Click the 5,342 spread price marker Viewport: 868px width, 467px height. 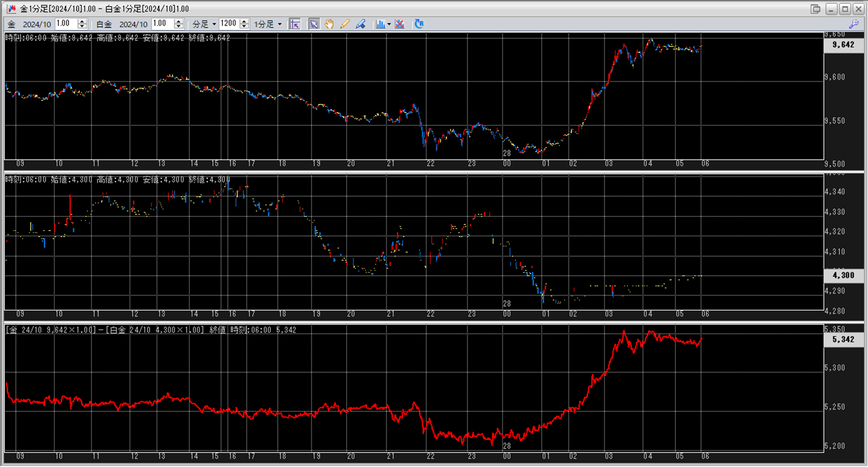[x=843, y=339]
